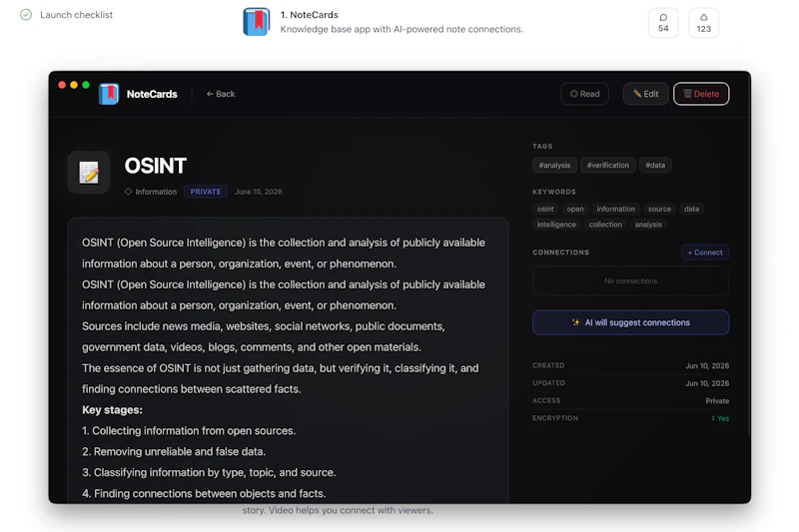The height and width of the screenshot is (532, 799).
Task: Click the PRIVATE badge under the title
Action: (x=206, y=192)
